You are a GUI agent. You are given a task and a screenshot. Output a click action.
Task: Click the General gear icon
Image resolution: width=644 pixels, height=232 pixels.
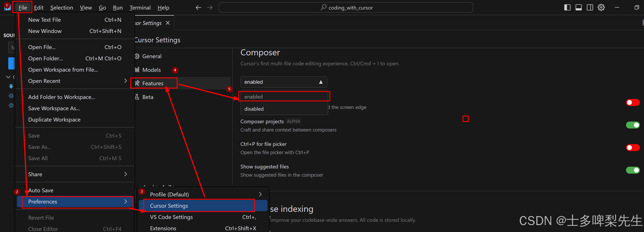click(137, 56)
